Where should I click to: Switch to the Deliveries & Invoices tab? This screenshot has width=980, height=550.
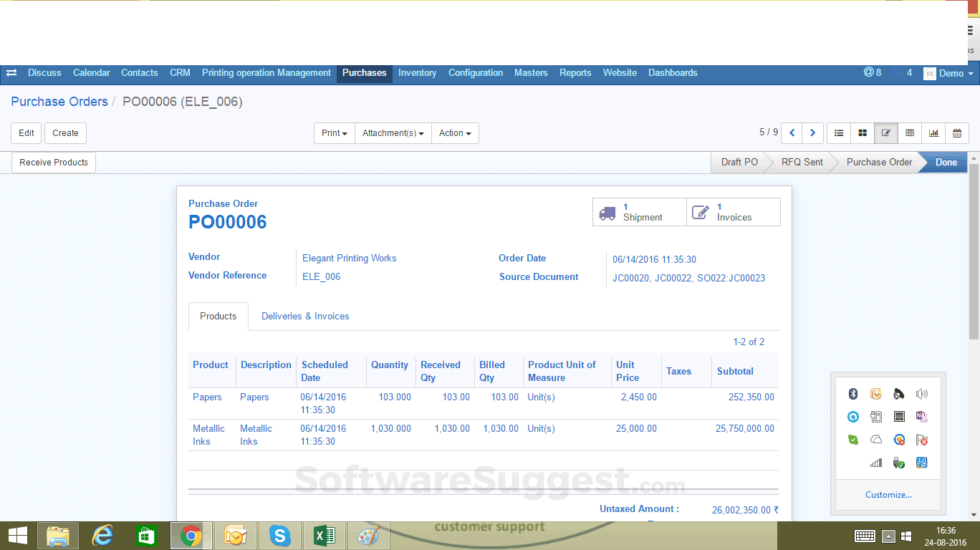tap(305, 316)
